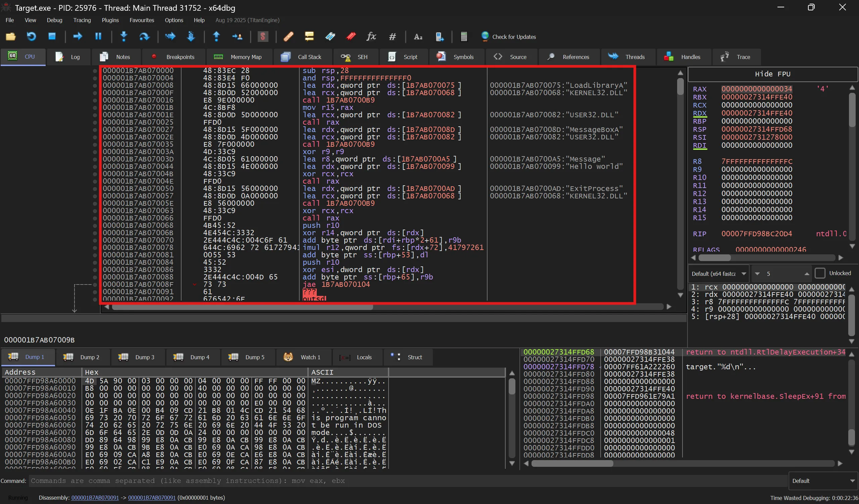The height and width of the screenshot is (504, 859).
Task: Toggle breakpoint bullet at address 000001B7AB070016
Action: coord(95,100)
